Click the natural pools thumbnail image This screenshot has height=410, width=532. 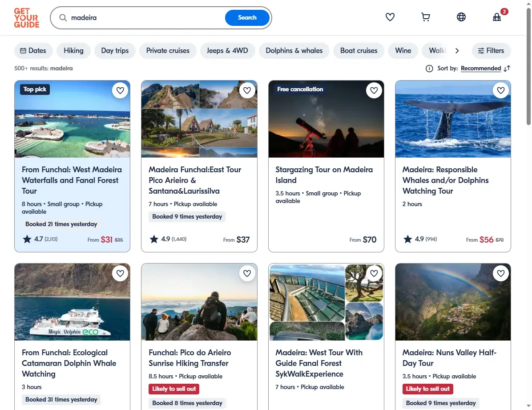(x=72, y=119)
